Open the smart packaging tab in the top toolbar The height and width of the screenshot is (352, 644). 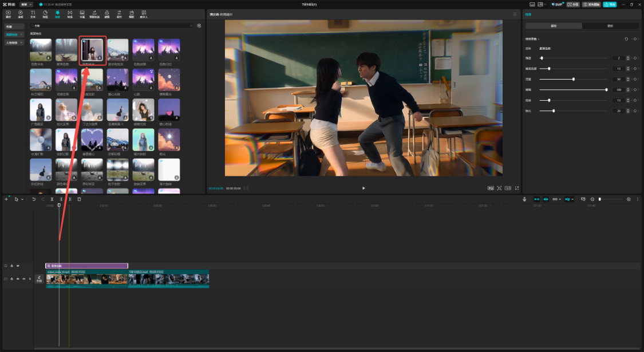pyautogui.click(x=94, y=14)
